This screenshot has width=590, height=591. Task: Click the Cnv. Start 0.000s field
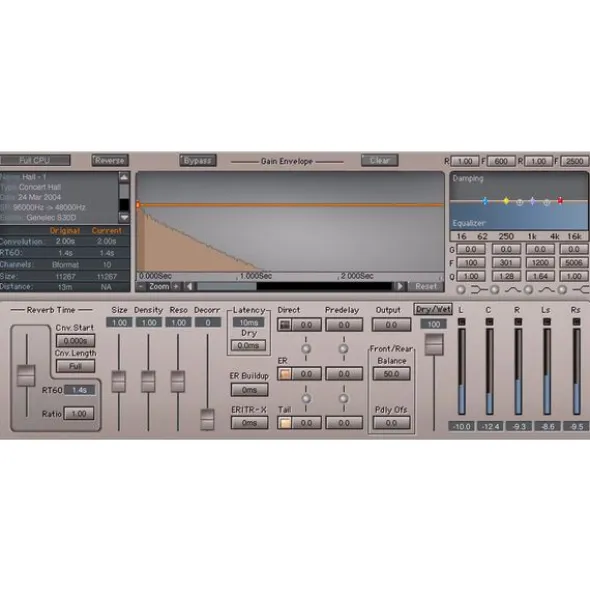tap(75, 341)
